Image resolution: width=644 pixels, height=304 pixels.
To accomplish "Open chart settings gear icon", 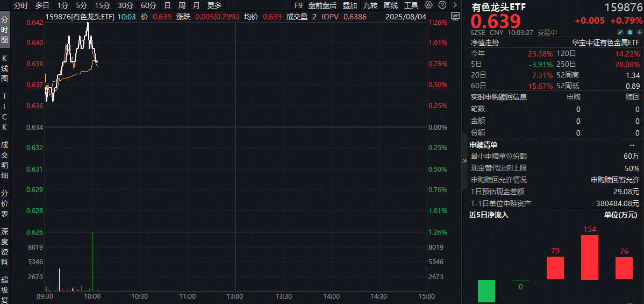I will (428, 5).
